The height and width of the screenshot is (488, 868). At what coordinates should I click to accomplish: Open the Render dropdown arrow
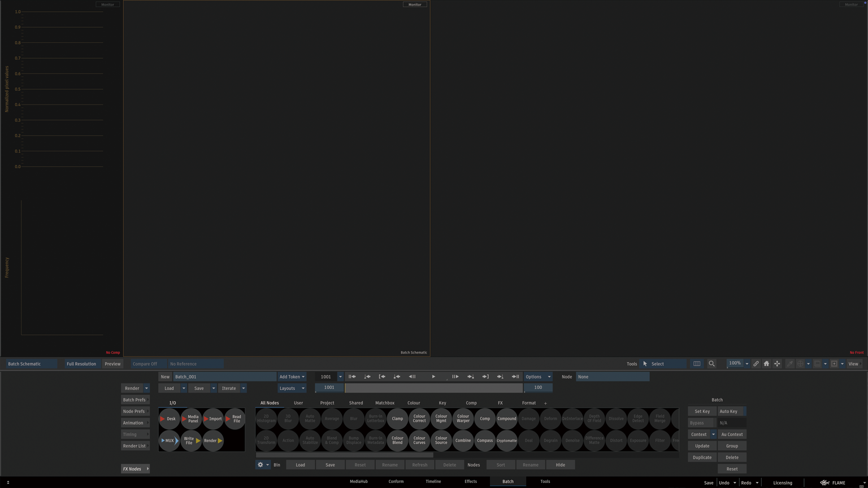[146, 388]
